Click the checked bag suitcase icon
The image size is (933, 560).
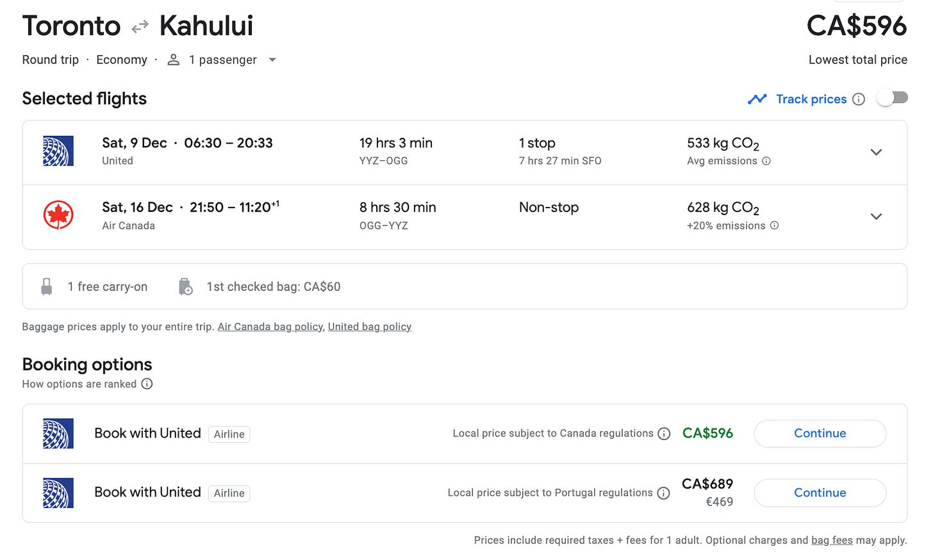click(185, 286)
